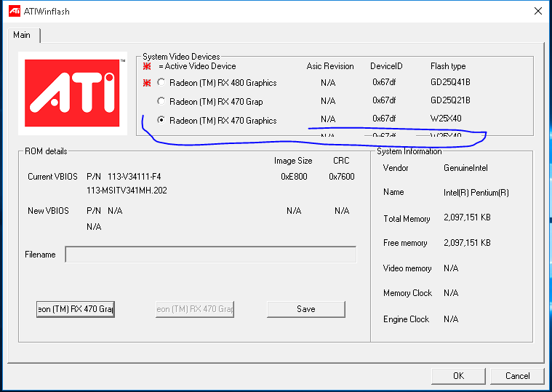Screen dimensions: 552x392
Task: Click the ATIWinflash title bar icon
Action: pyautogui.click(x=15, y=12)
